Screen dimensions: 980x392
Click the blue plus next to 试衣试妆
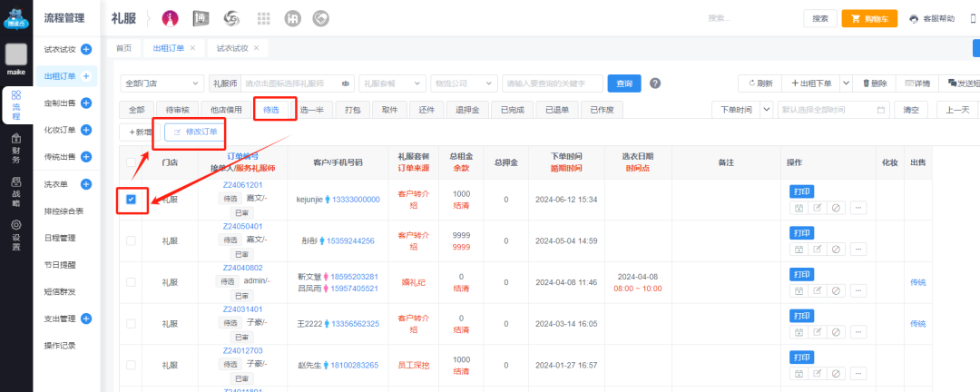[x=87, y=49]
